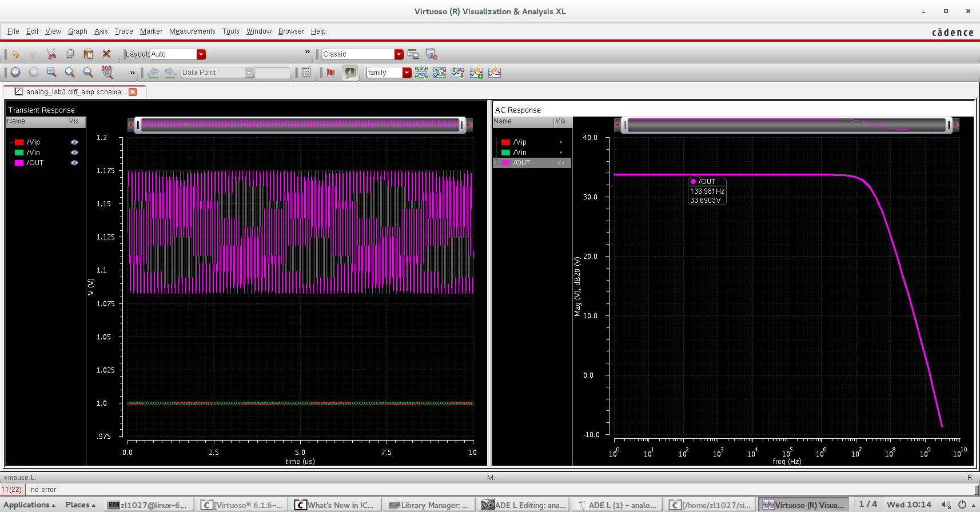Screen dimensions: 980x512
Task: Click the Zoom In magnifier icon
Action: (x=70, y=72)
